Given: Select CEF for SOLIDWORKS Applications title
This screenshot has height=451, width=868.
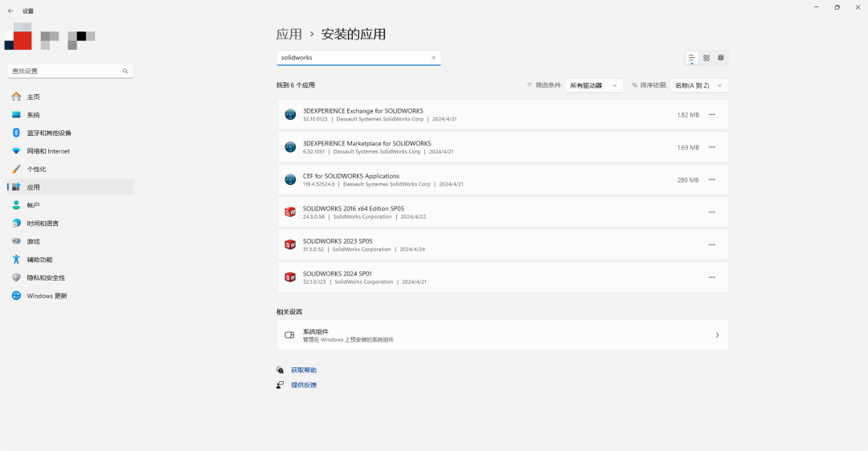Looking at the screenshot, I should pyautogui.click(x=351, y=176).
